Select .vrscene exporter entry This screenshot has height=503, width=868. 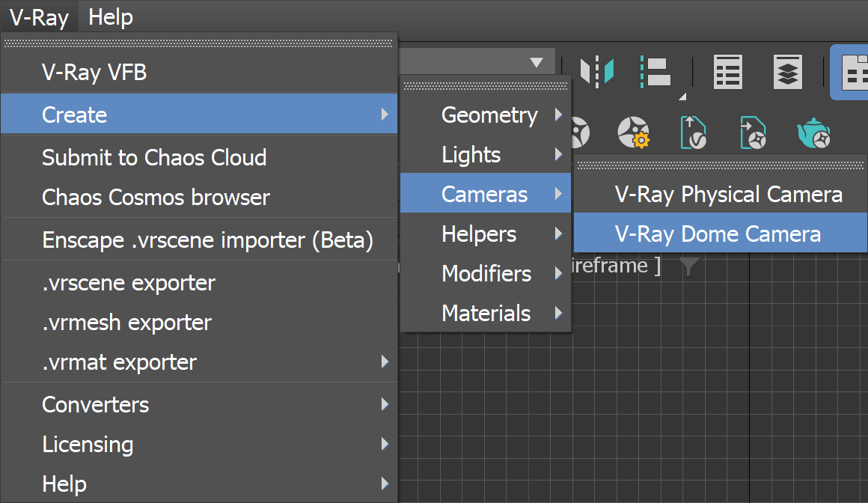pos(199,282)
